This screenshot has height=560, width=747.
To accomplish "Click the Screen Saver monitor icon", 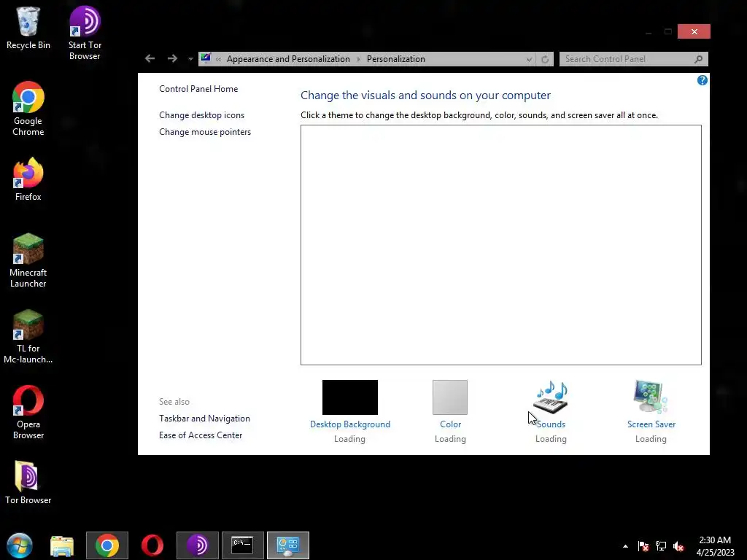I will (651, 396).
